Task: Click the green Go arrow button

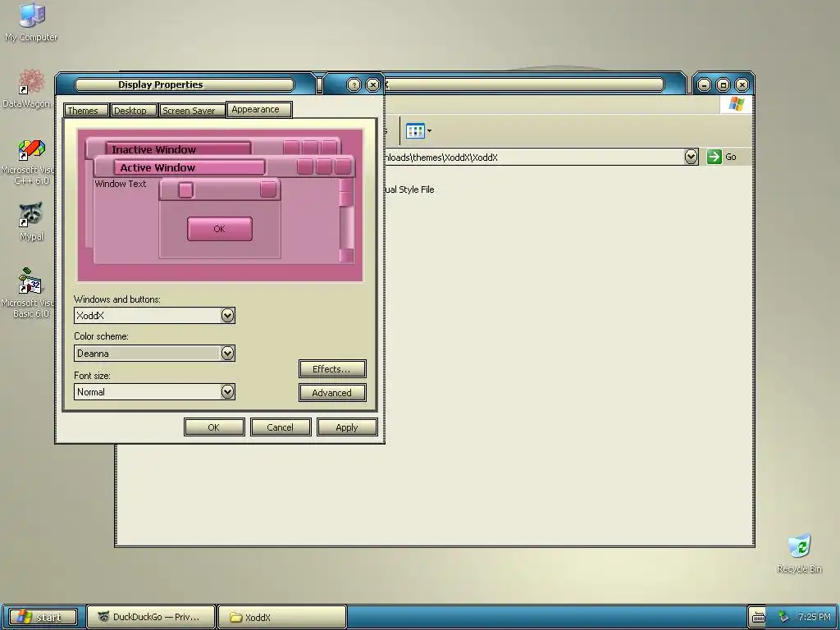Action: (714, 157)
